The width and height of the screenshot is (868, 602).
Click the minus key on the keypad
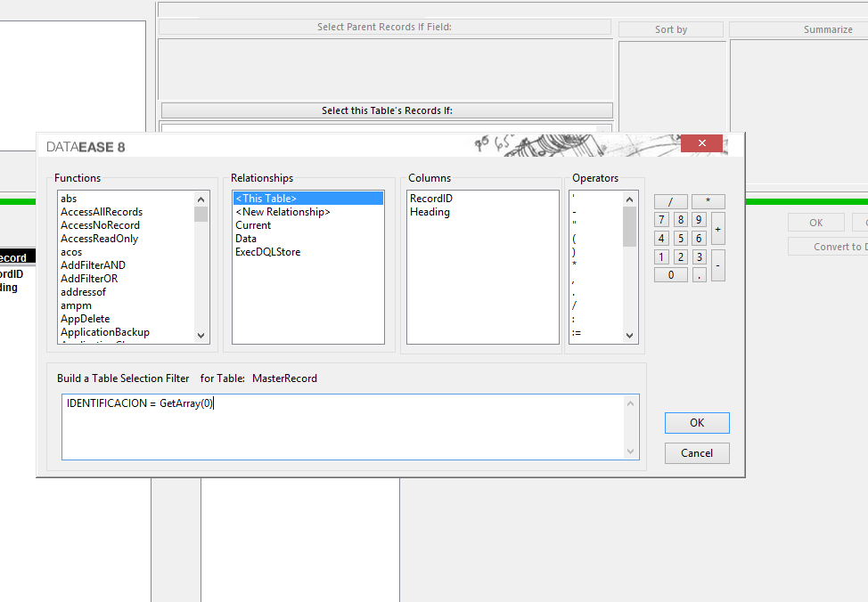pyautogui.click(x=718, y=265)
